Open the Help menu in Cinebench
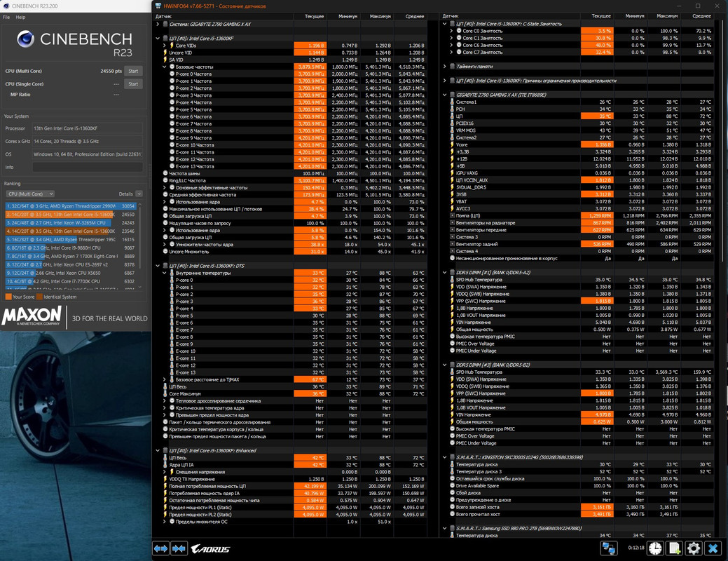The image size is (728, 561). [x=20, y=18]
